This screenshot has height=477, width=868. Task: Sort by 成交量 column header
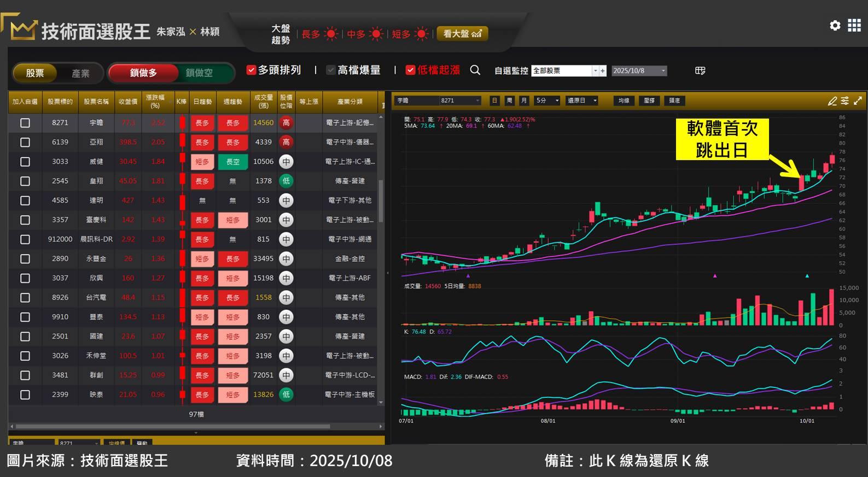[x=264, y=102]
